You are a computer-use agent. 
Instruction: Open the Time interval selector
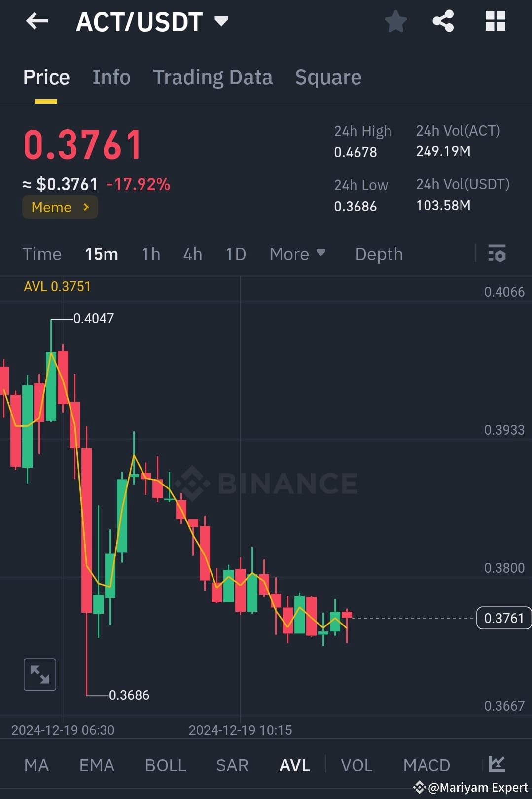tap(42, 254)
